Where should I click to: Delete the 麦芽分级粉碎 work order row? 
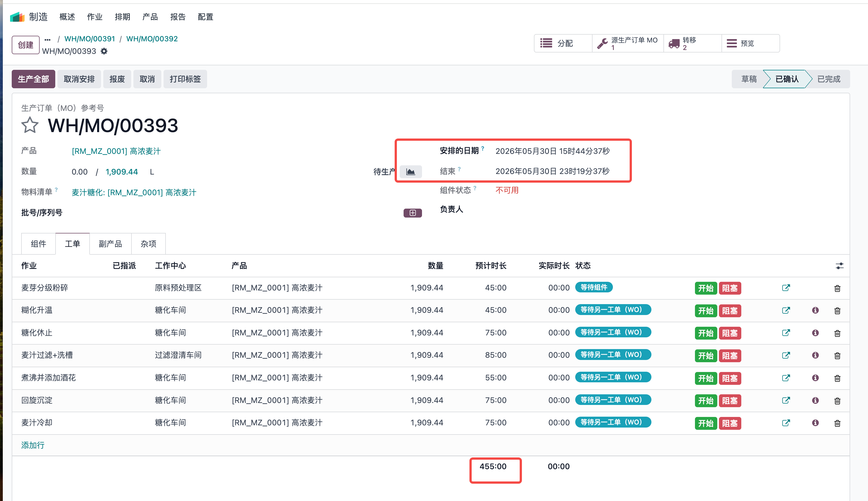[x=837, y=288]
